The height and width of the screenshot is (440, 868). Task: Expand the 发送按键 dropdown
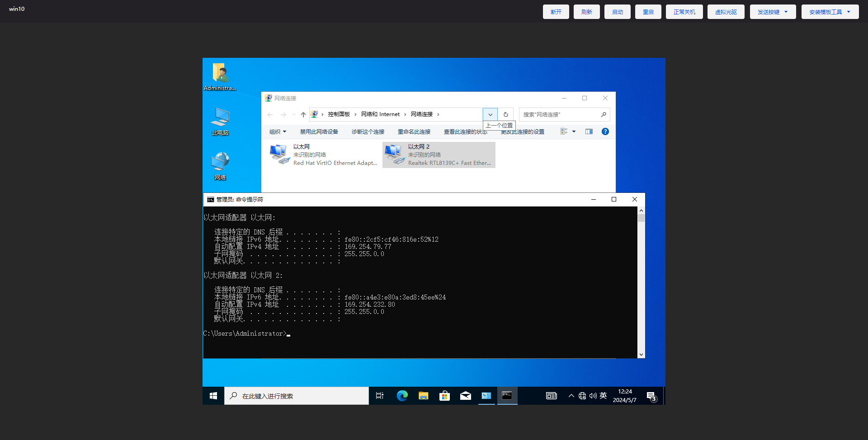tap(773, 12)
